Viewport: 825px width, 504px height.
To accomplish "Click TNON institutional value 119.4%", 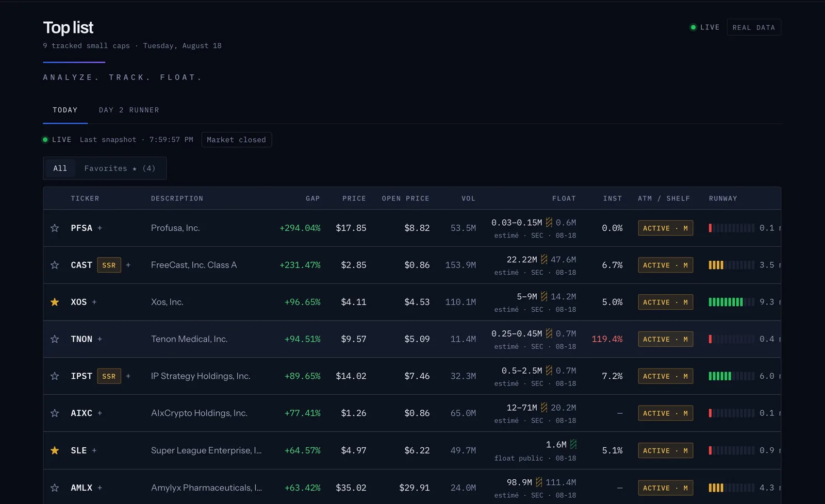I will click(607, 339).
